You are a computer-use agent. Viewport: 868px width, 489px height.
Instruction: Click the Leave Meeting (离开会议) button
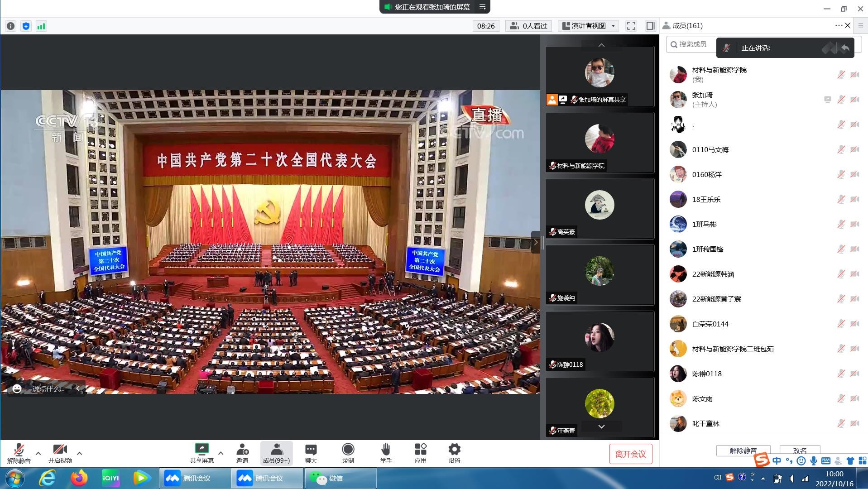coord(630,454)
